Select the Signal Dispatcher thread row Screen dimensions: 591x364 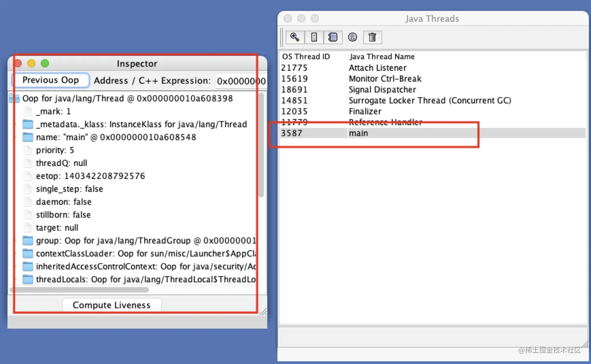pyautogui.click(x=433, y=90)
